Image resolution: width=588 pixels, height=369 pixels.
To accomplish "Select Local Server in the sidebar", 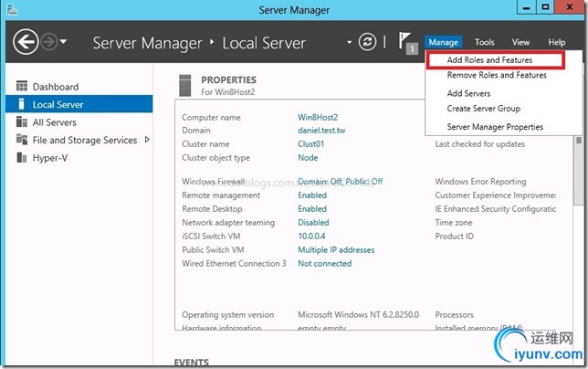I will 58,104.
